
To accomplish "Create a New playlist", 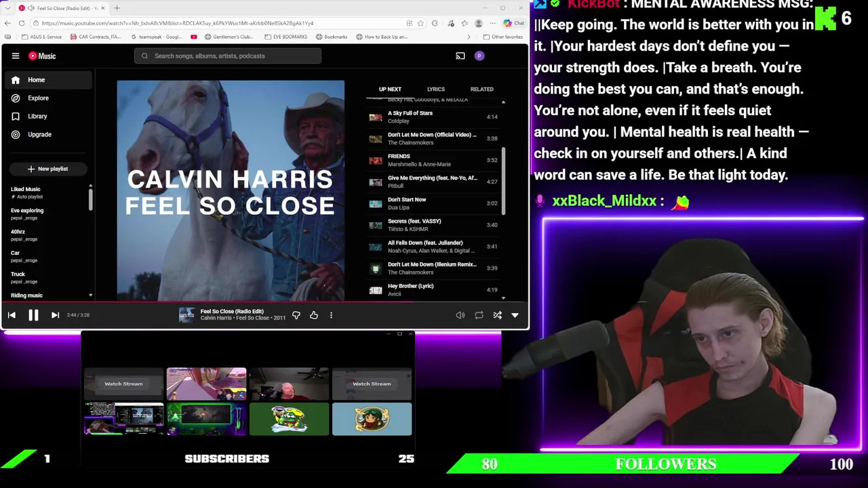I will (x=47, y=169).
